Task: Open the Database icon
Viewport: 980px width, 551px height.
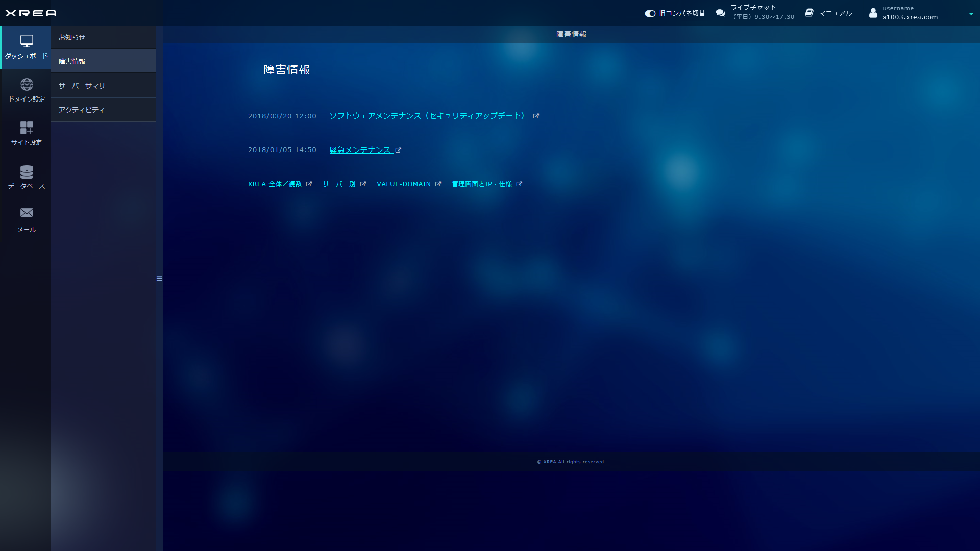Action: [27, 171]
